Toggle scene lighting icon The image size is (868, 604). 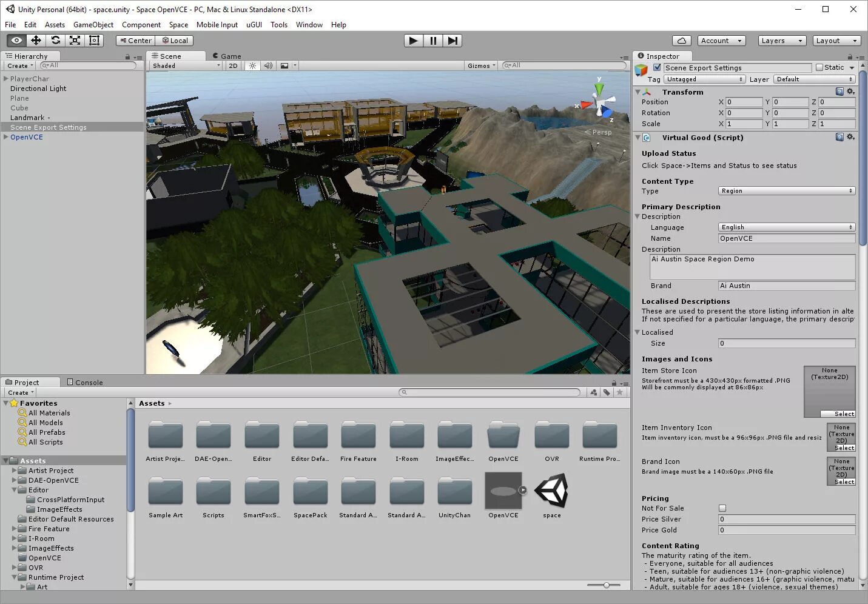[252, 65]
